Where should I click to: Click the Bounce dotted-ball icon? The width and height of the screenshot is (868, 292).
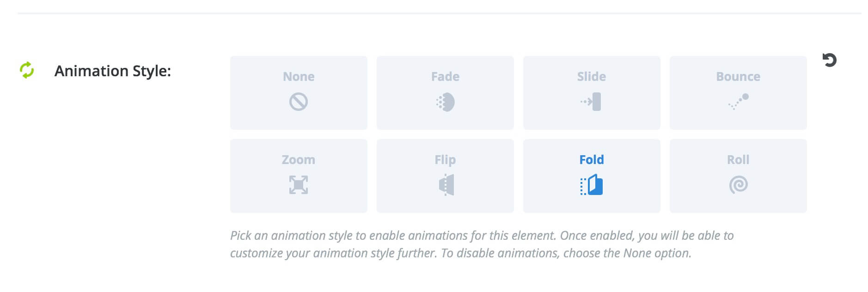[738, 102]
